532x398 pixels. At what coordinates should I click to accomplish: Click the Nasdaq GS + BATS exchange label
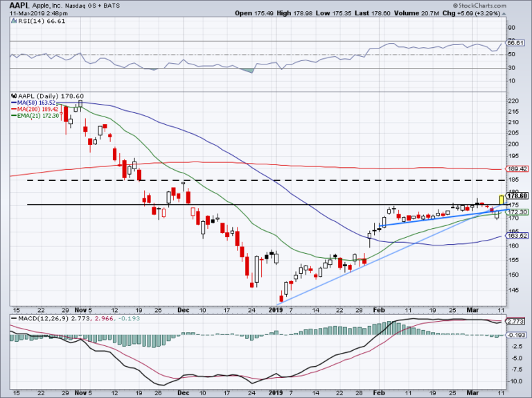tap(94, 6)
